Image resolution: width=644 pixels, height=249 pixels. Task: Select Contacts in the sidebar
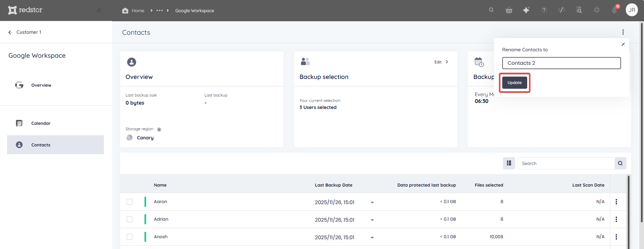(55, 145)
